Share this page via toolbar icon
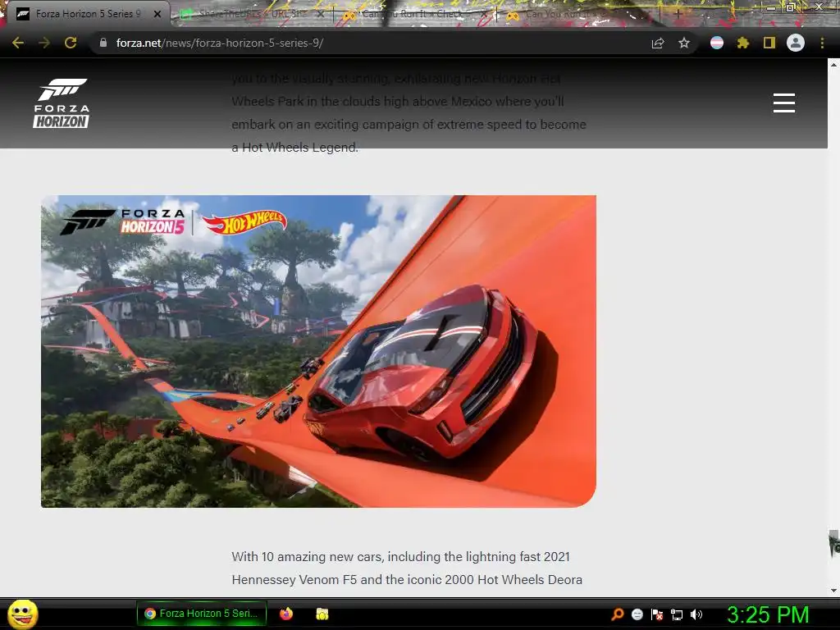Image resolution: width=840 pixels, height=630 pixels. point(658,43)
